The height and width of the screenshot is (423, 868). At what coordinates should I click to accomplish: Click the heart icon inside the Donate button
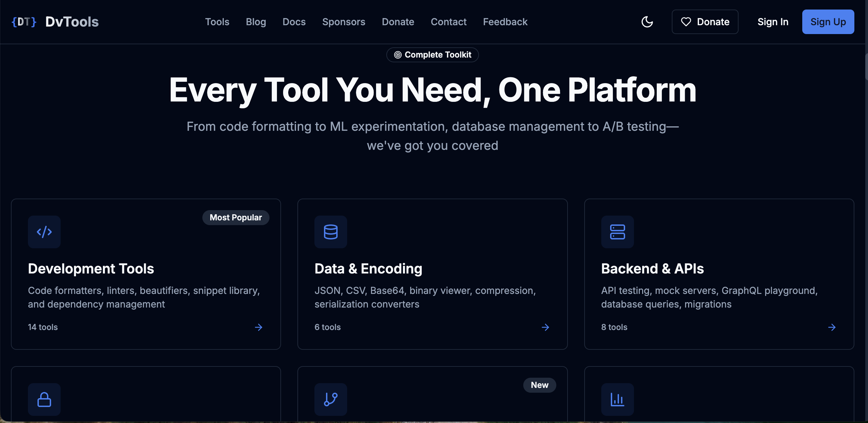(686, 21)
